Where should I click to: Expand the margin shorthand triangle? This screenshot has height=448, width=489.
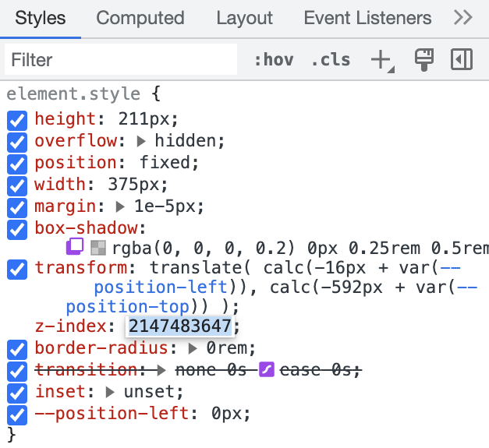pyautogui.click(x=120, y=206)
